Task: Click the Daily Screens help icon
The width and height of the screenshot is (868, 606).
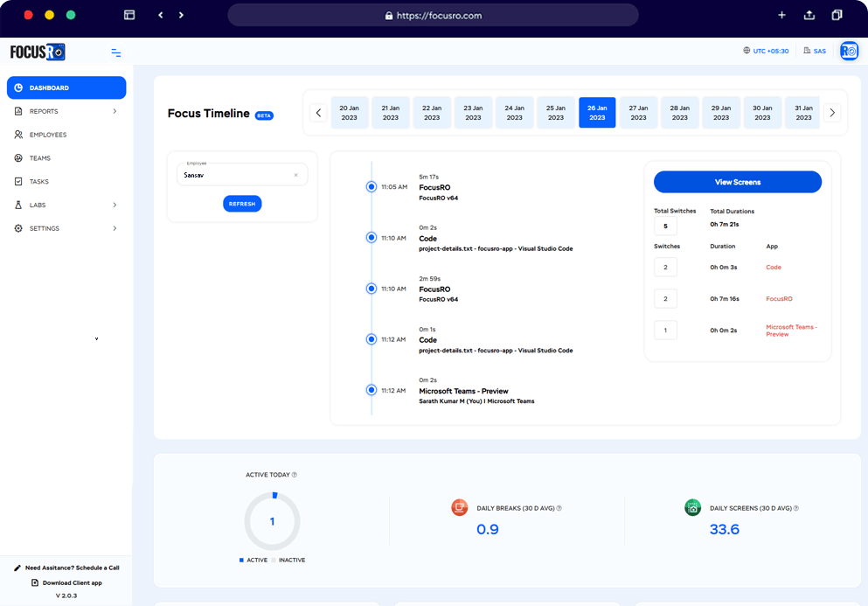Action: (796, 508)
